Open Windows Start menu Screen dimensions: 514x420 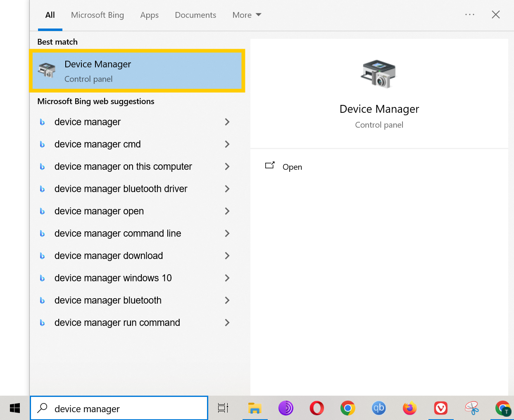pyautogui.click(x=15, y=408)
